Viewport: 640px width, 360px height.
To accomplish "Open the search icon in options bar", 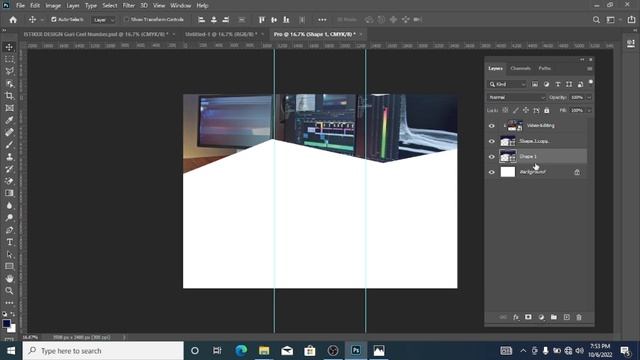I will [x=596, y=20].
